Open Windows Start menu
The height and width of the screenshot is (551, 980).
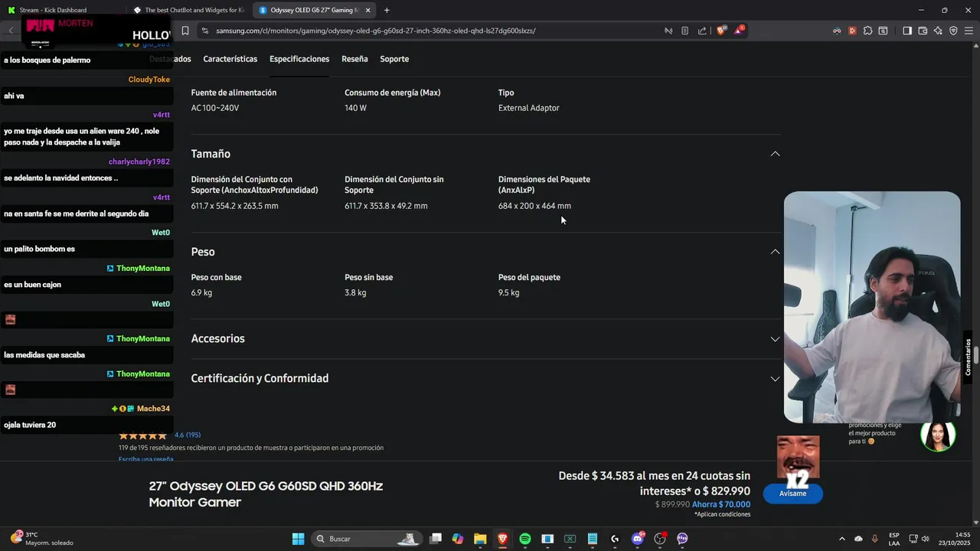tap(298, 539)
